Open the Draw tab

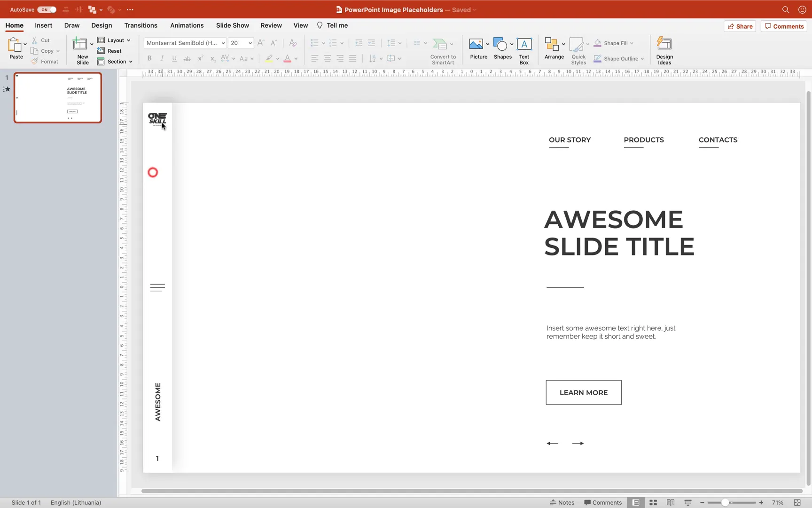coord(72,25)
